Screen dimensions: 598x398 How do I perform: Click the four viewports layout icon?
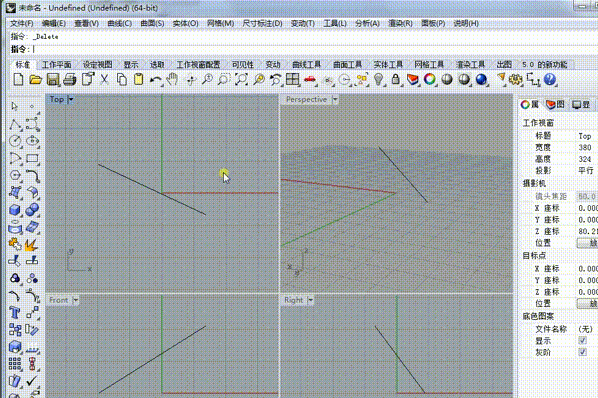[293, 79]
